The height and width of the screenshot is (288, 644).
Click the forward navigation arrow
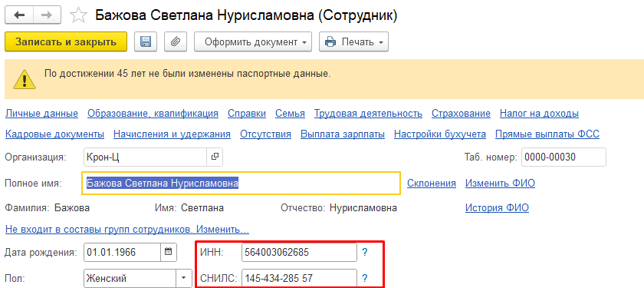(x=48, y=15)
